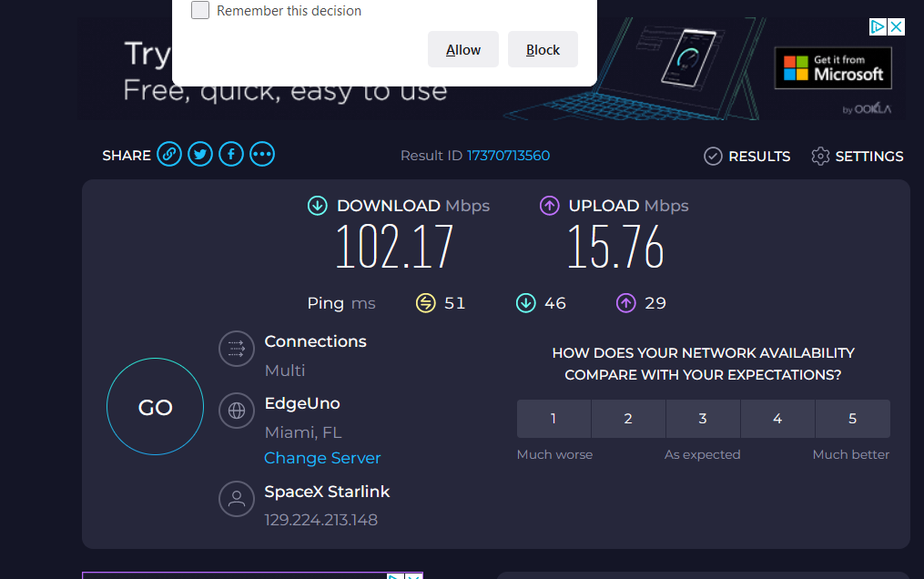Share result on Twitter
Viewport: 924px width, 579px height.
200,155
